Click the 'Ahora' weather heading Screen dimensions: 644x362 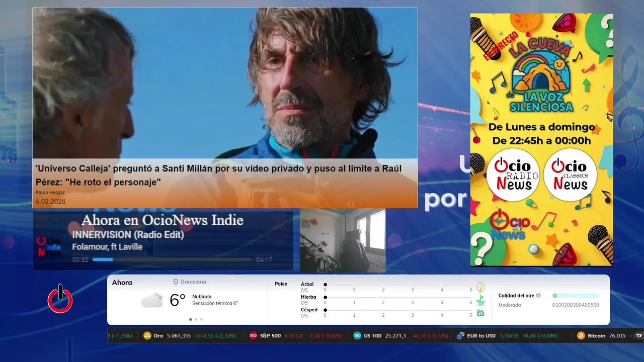(x=122, y=283)
